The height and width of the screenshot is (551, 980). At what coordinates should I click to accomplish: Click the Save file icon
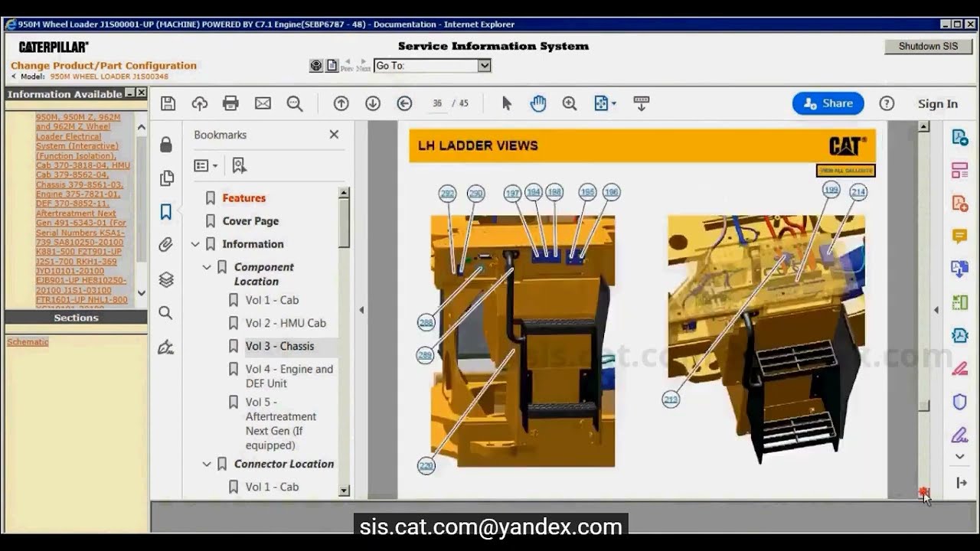click(x=168, y=103)
